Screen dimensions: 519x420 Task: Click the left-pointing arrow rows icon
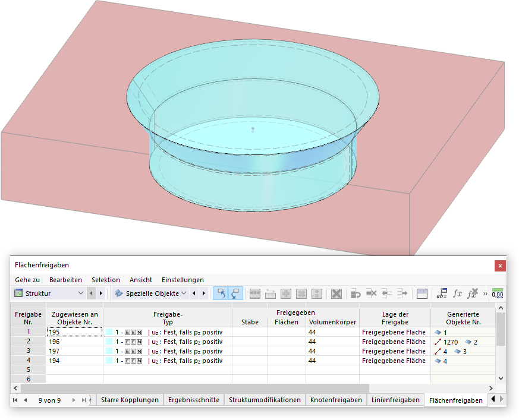click(x=386, y=293)
